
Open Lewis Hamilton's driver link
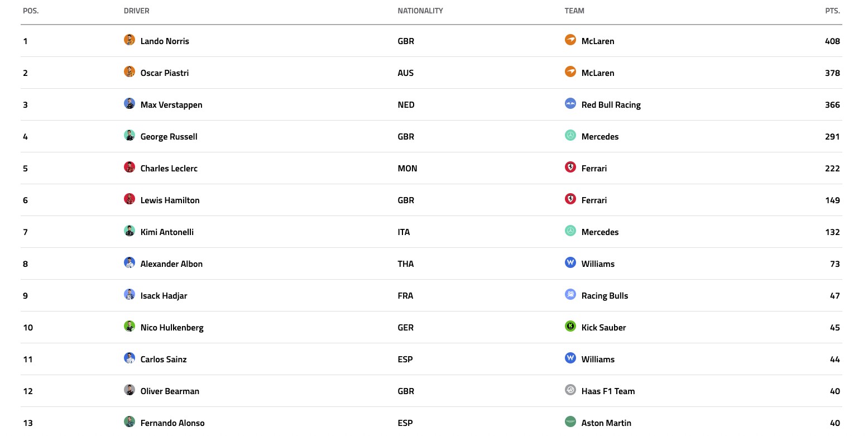tap(170, 200)
